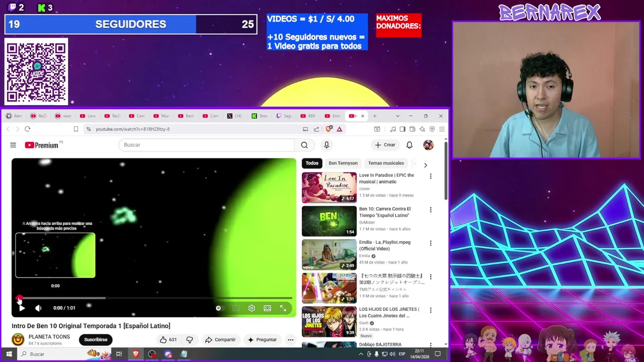Open Brave Leo AI icon
Screen dimensions: 644x362
click(x=422, y=129)
